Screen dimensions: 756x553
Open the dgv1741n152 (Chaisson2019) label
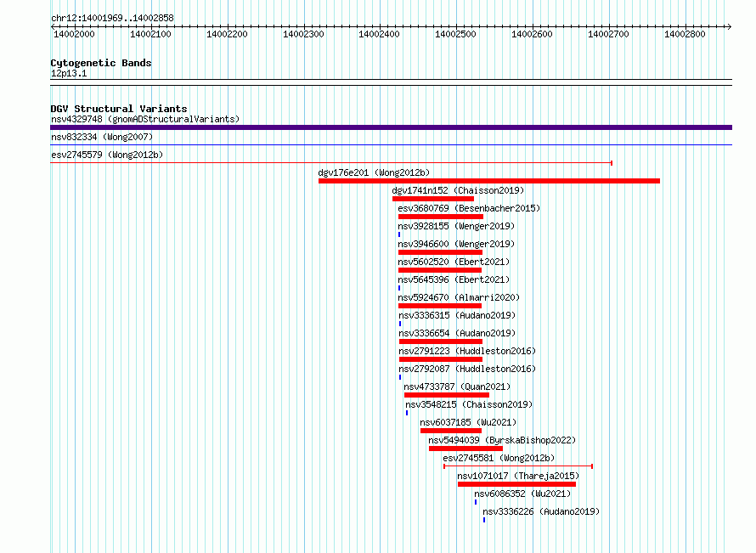click(x=458, y=190)
